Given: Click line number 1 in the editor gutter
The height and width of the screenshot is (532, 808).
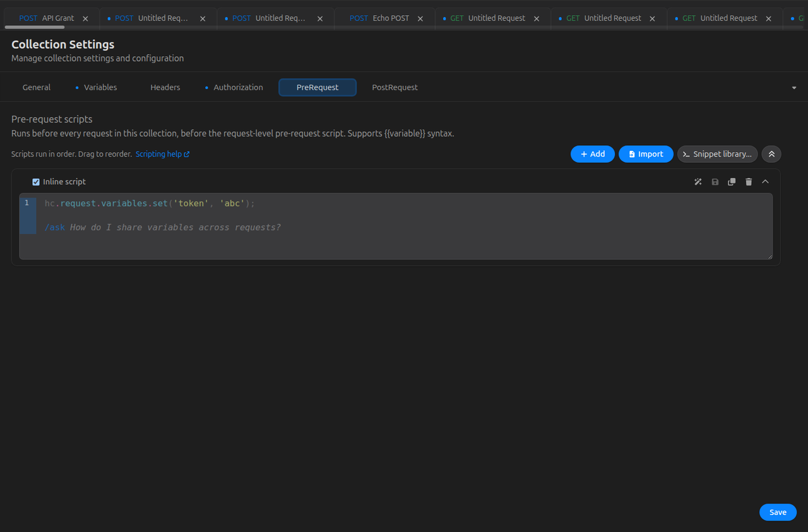Looking at the screenshot, I should (x=27, y=203).
